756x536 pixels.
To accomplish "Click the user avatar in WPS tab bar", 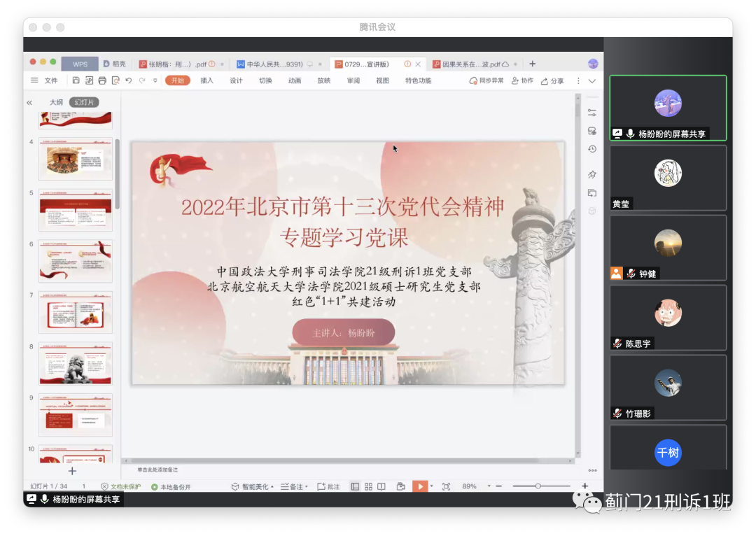I will point(593,64).
